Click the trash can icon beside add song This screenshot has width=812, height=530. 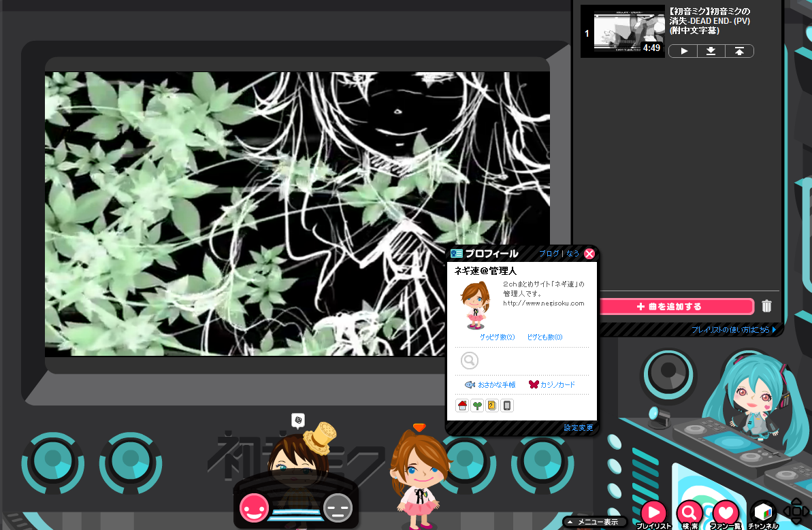766,306
